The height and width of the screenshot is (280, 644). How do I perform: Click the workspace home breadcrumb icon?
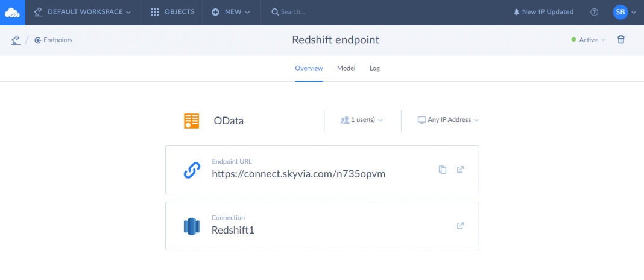coord(16,40)
